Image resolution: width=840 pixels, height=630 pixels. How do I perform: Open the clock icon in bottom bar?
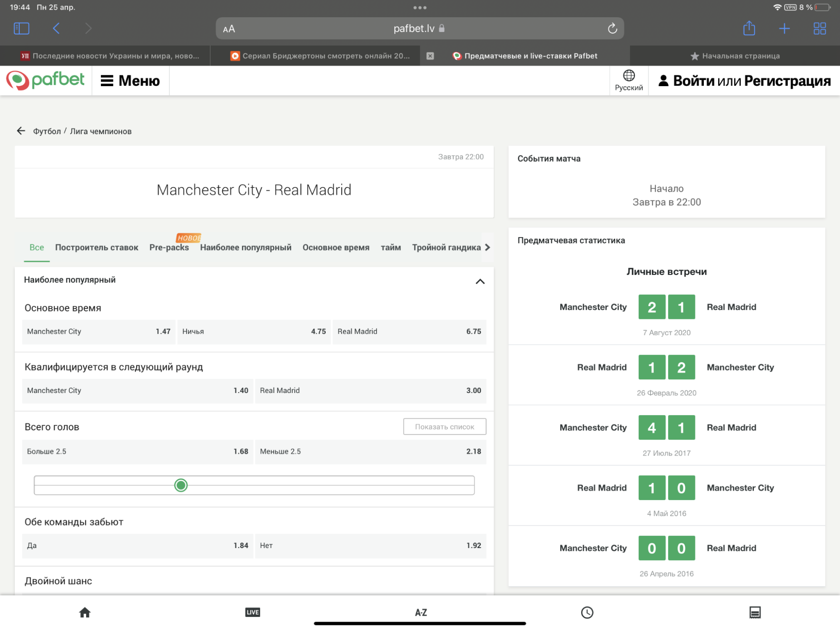pyautogui.click(x=587, y=612)
